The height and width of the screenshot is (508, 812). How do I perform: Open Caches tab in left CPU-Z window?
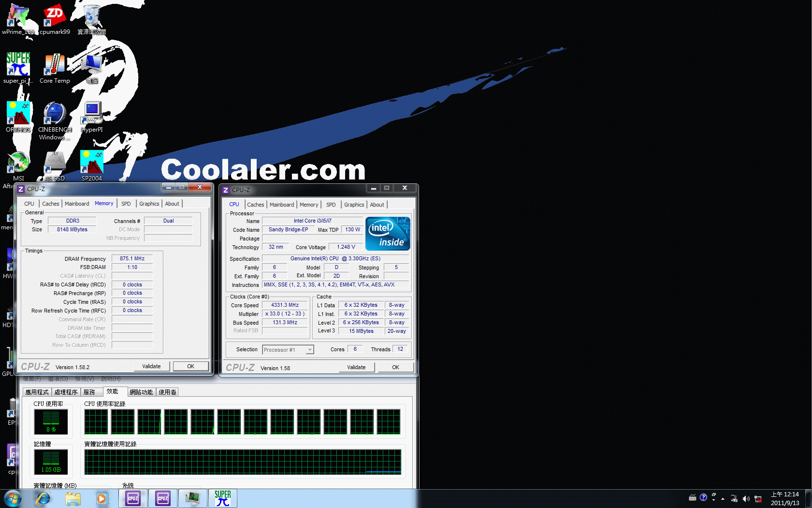[x=50, y=204]
